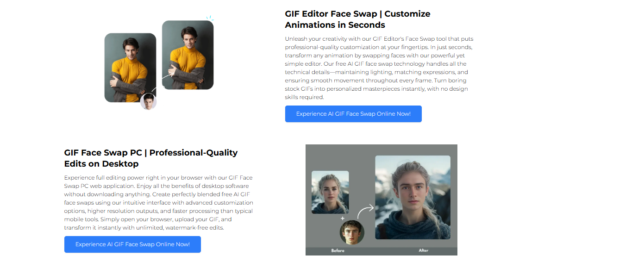Screen dimensions: 644x274
Task: Click the top Experience AI GIF Face Swap button
Action: (x=353, y=114)
